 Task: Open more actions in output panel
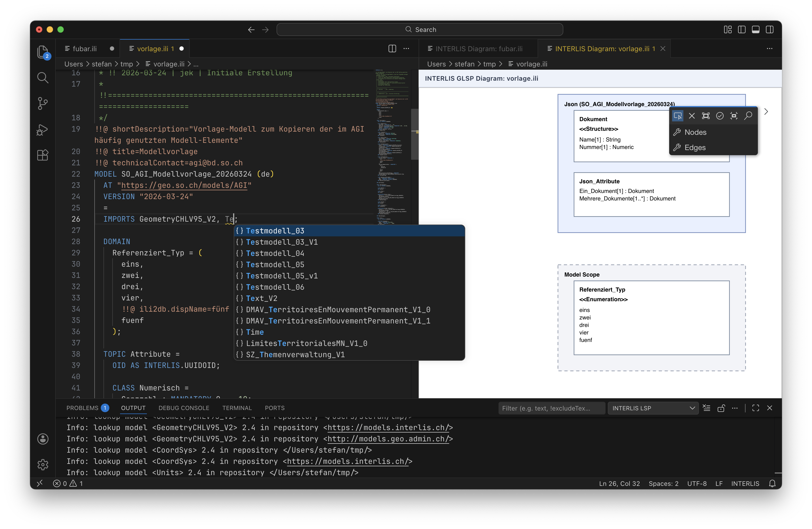[x=735, y=408]
